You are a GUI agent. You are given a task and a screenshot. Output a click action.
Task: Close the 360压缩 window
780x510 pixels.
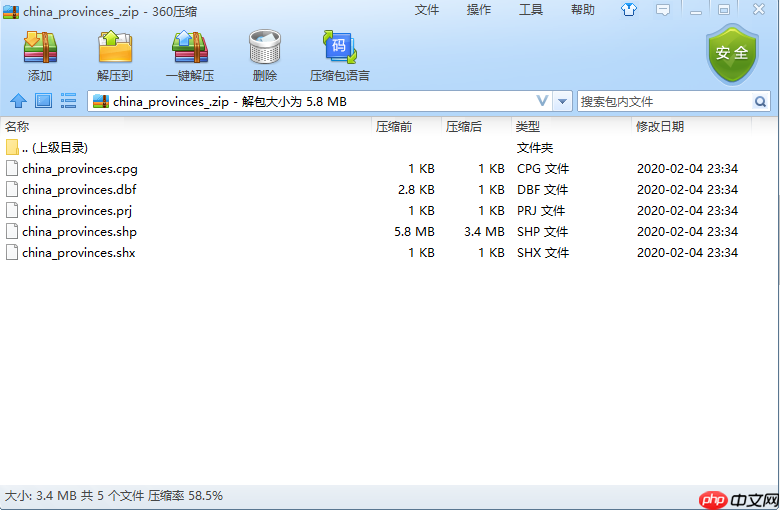[x=759, y=9]
